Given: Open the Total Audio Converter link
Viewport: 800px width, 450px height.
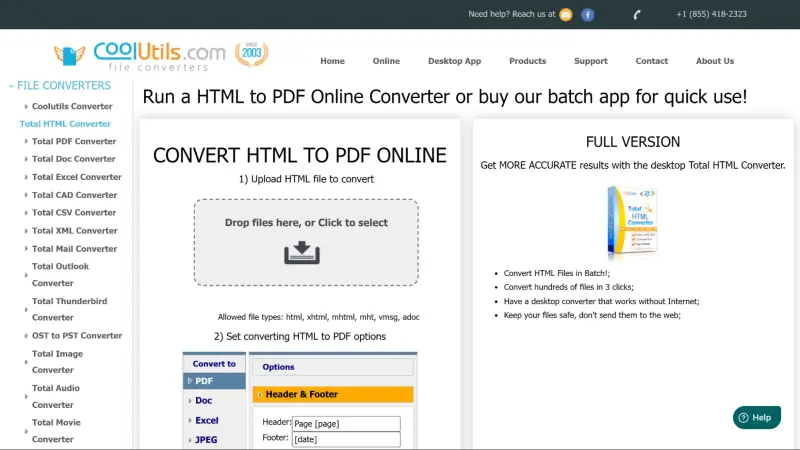Looking at the screenshot, I should (56, 396).
